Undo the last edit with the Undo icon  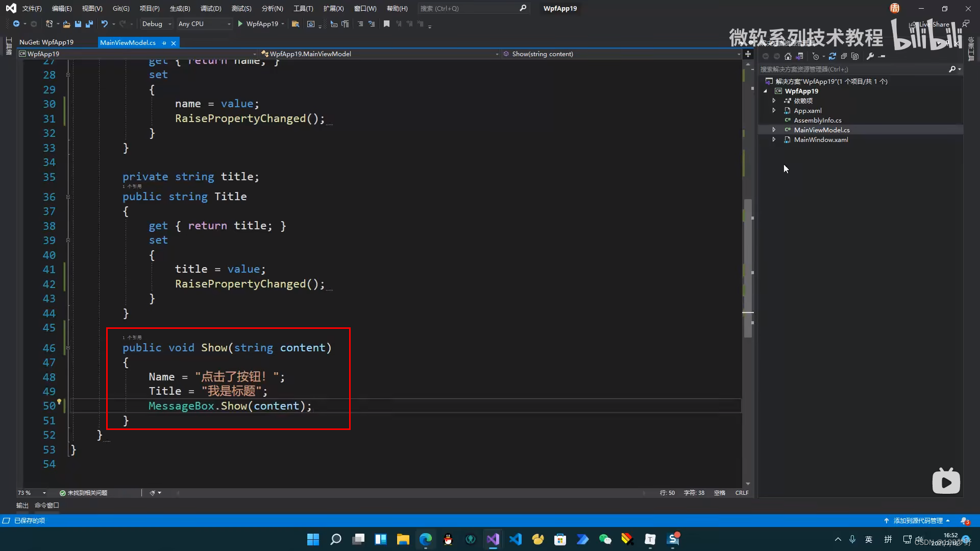[105, 24]
